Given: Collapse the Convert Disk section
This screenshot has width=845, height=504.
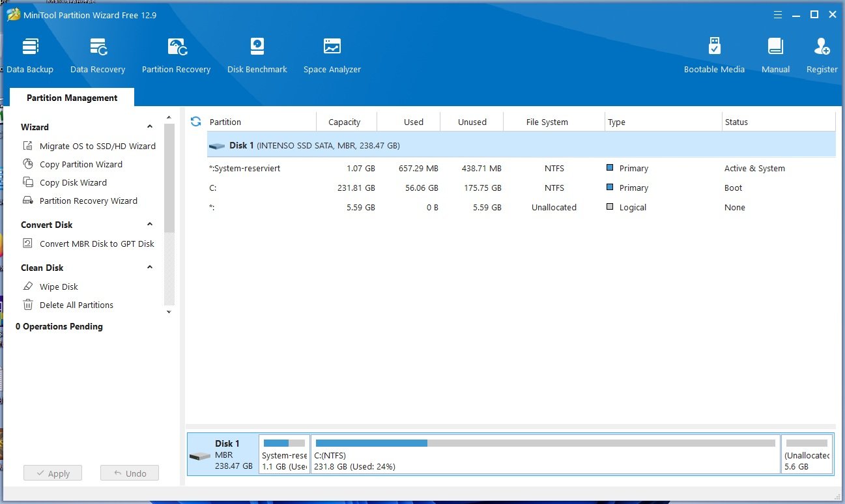Looking at the screenshot, I should click(x=150, y=225).
